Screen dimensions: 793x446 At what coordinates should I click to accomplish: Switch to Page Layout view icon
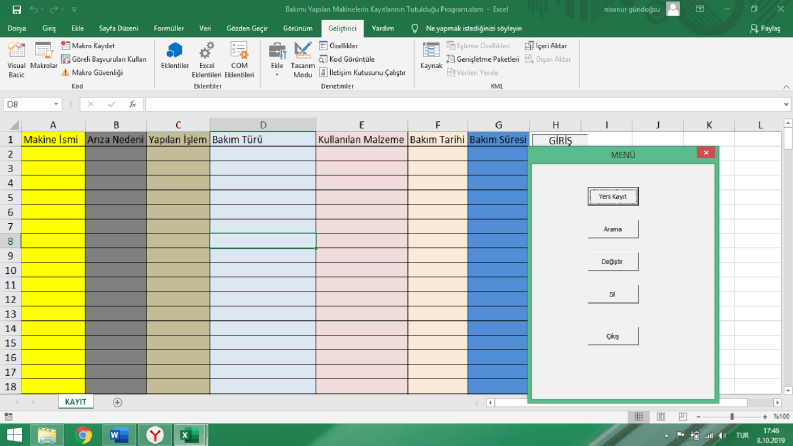coord(661,417)
